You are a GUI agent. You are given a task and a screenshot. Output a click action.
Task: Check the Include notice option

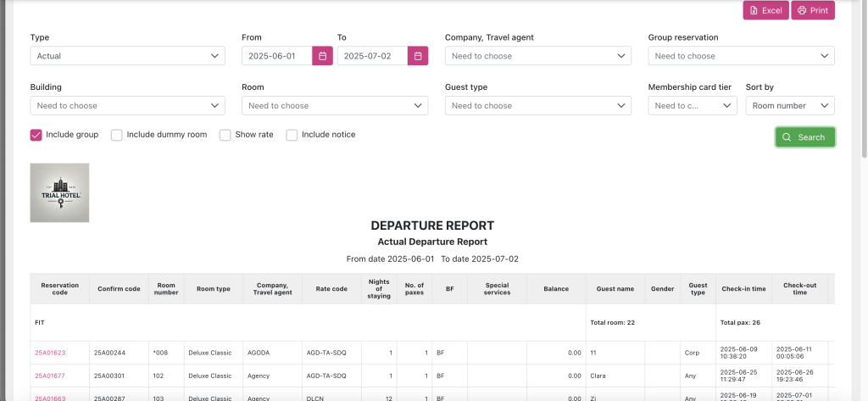[292, 135]
